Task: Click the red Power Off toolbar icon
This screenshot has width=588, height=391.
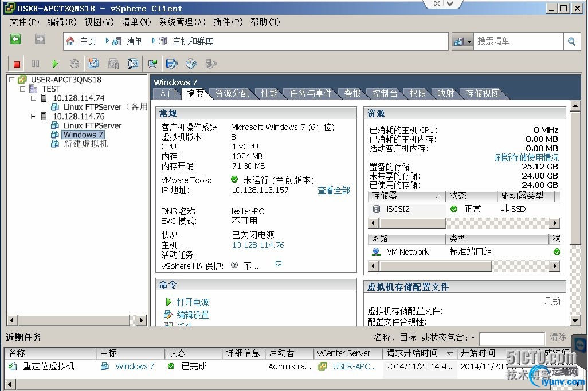Action: pos(17,64)
